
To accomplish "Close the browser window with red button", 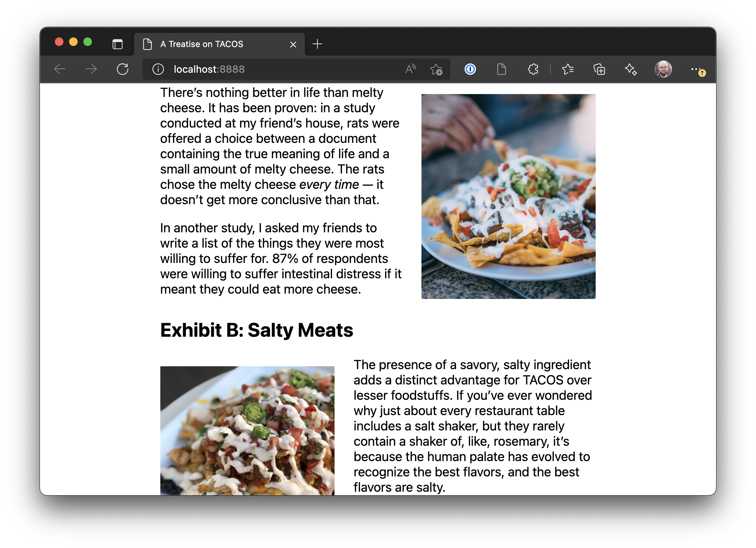I will (x=59, y=42).
